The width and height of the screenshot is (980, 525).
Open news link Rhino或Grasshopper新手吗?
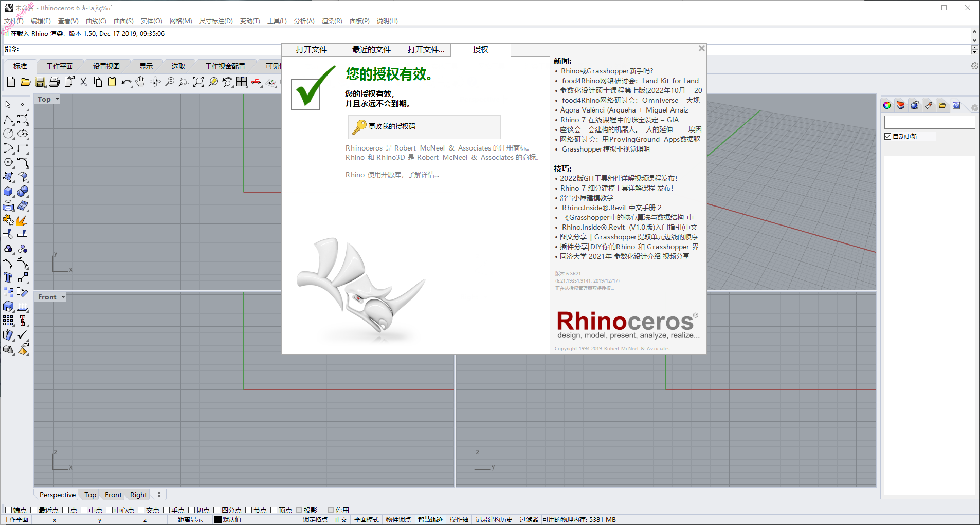(x=607, y=71)
